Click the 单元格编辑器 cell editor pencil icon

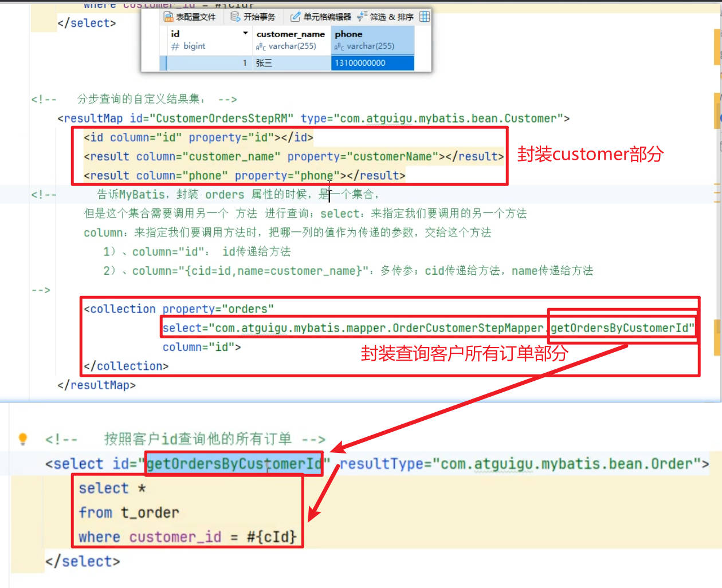[295, 17]
